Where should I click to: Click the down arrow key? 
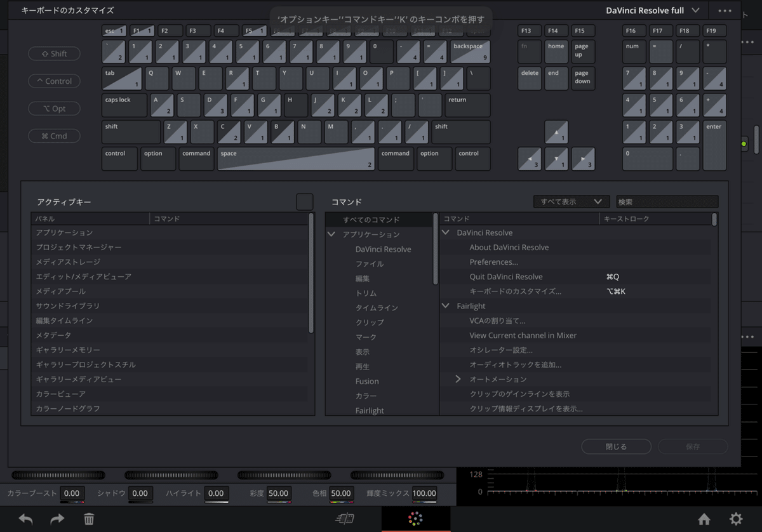click(x=556, y=159)
